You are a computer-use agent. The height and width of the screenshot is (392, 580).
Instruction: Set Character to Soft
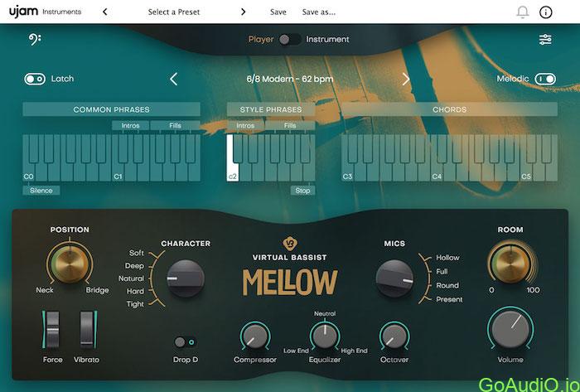[x=136, y=253]
